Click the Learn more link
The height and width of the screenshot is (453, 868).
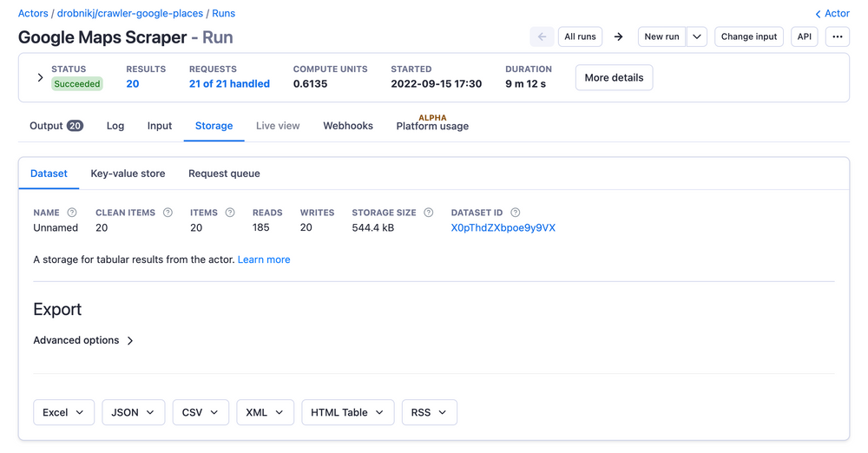264,259
